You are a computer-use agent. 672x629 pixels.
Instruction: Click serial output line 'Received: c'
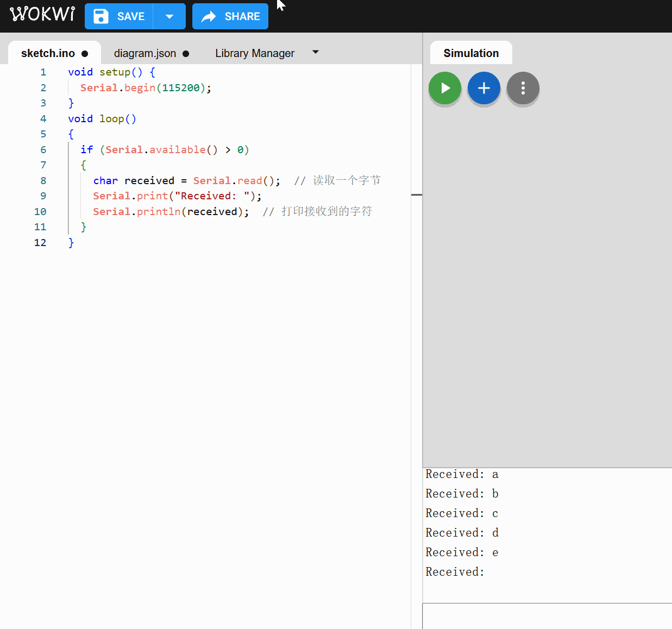tap(462, 513)
